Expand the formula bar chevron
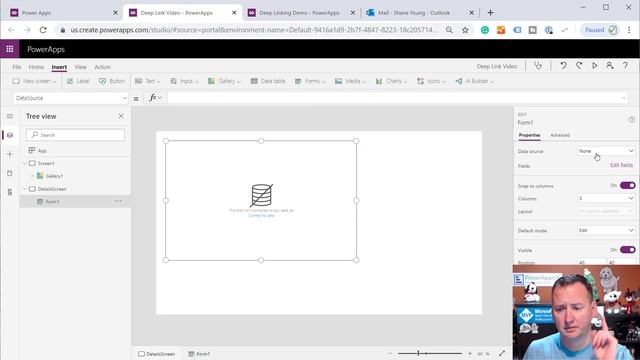This screenshot has height=360, width=640. click(x=624, y=98)
